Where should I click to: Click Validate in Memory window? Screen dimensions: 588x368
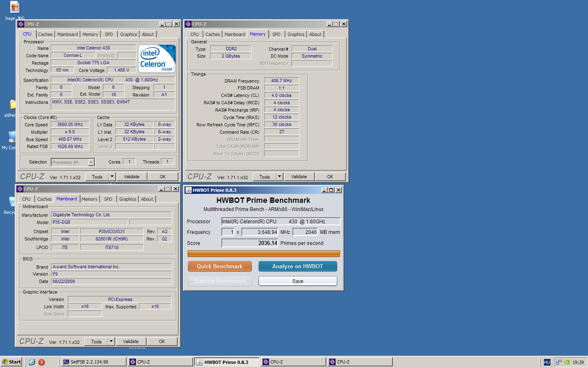coord(299,177)
